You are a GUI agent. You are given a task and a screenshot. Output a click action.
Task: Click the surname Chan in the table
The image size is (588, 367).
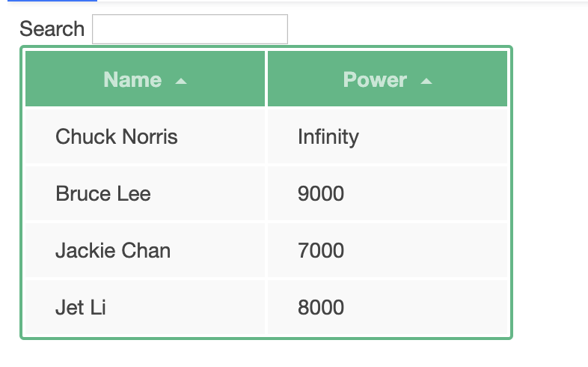tap(148, 250)
